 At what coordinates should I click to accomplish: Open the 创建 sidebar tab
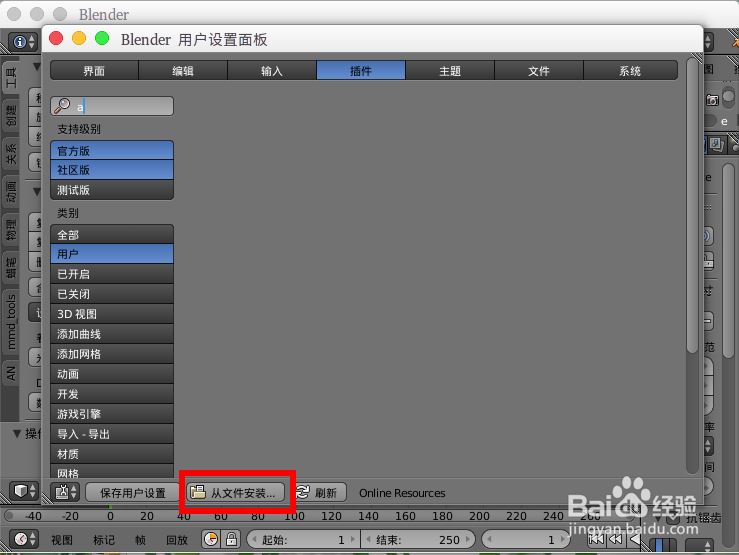pyautogui.click(x=10, y=116)
